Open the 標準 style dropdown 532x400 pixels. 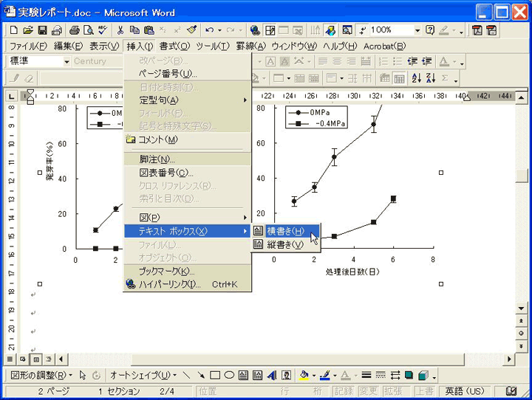point(66,62)
